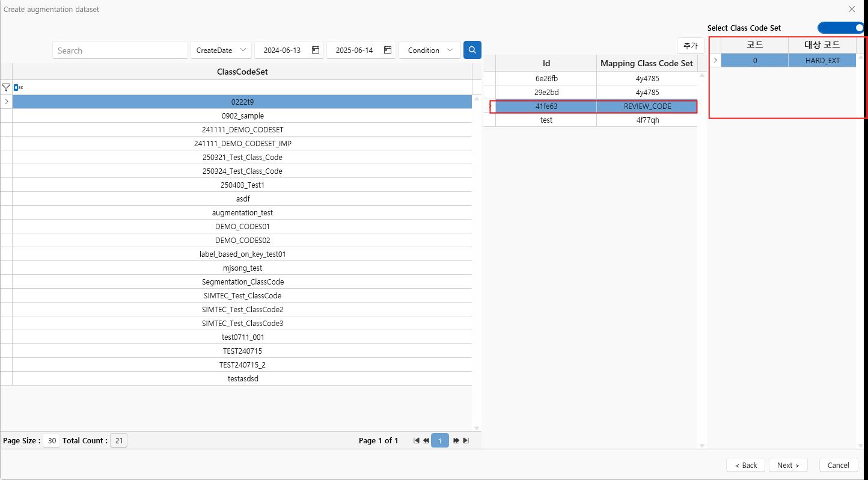This screenshot has height=480, width=868.
Task: Click the 추가 button
Action: point(690,46)
